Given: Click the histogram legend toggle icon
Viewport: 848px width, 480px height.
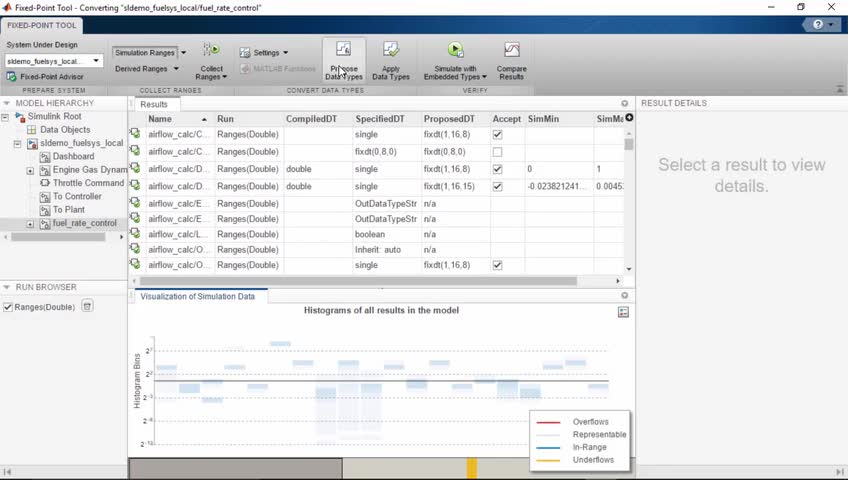Looking at the screenshot, I should (x=623, y=312).
